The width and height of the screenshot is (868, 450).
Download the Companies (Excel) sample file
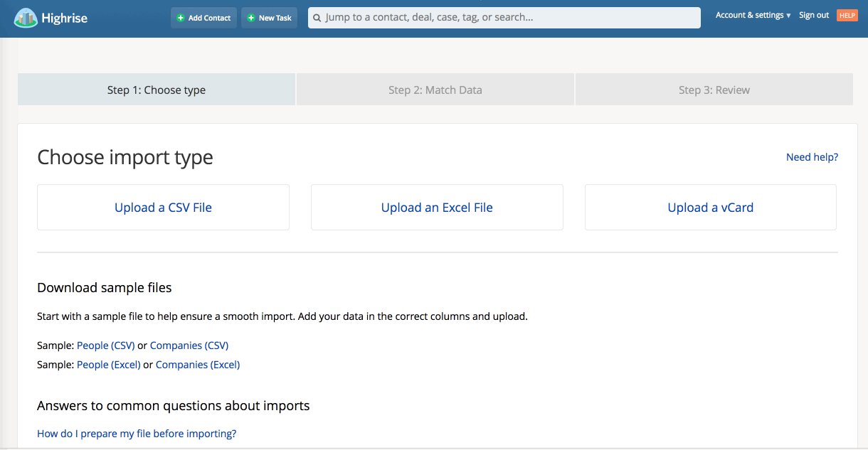[197, 364]
